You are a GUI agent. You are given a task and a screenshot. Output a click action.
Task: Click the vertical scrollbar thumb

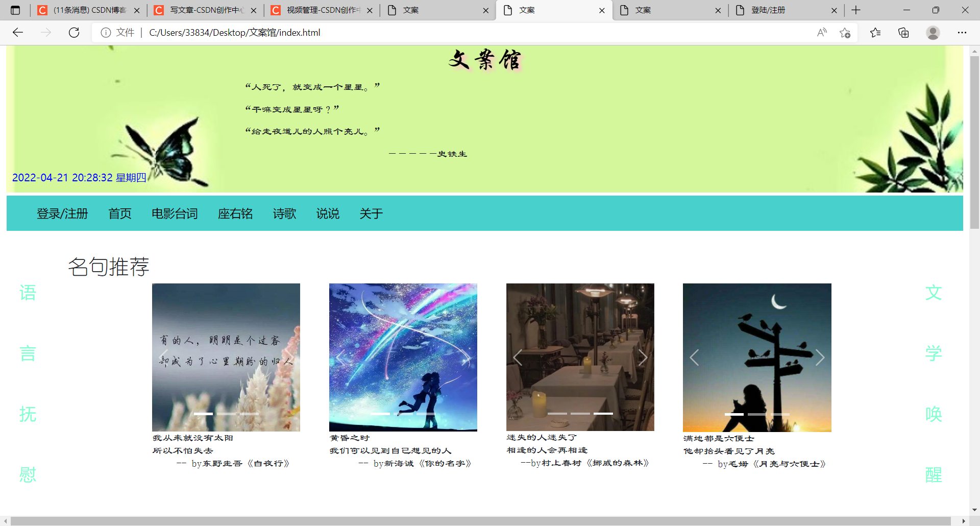point(974,142)
